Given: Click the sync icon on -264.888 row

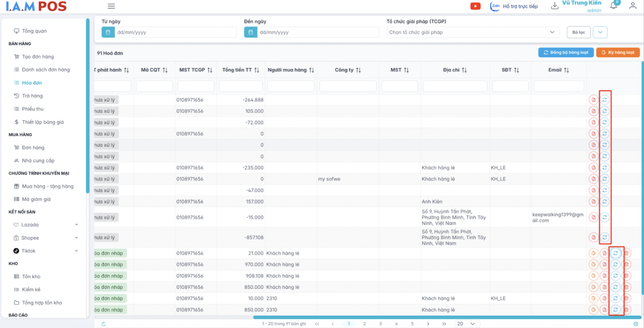Looking at the screenshot, I should tap(604, 100).
